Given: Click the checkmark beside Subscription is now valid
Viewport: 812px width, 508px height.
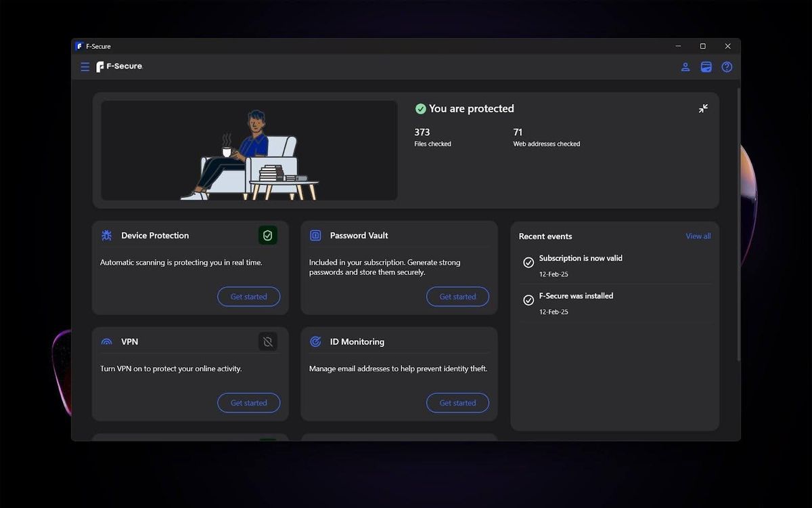Looking at the screenshot, I should [528, 262].
